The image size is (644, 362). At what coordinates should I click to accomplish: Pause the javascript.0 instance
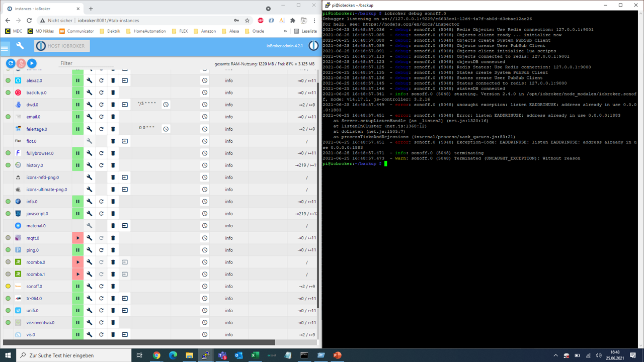tap(77, 214)
